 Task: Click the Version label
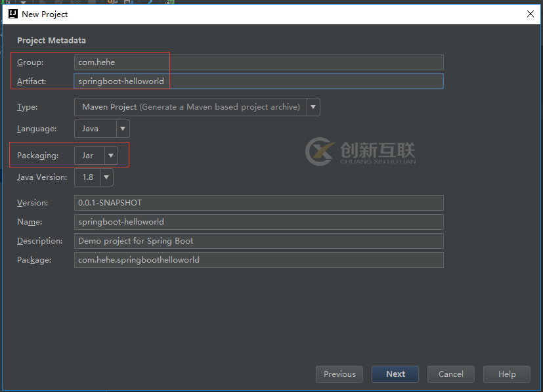pos(33,203)
